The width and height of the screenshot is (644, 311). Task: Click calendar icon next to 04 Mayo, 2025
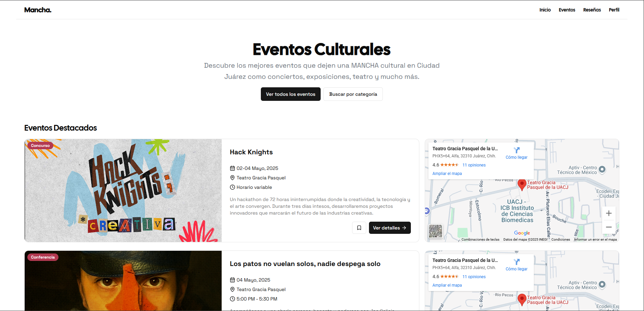tap(232, 280)
